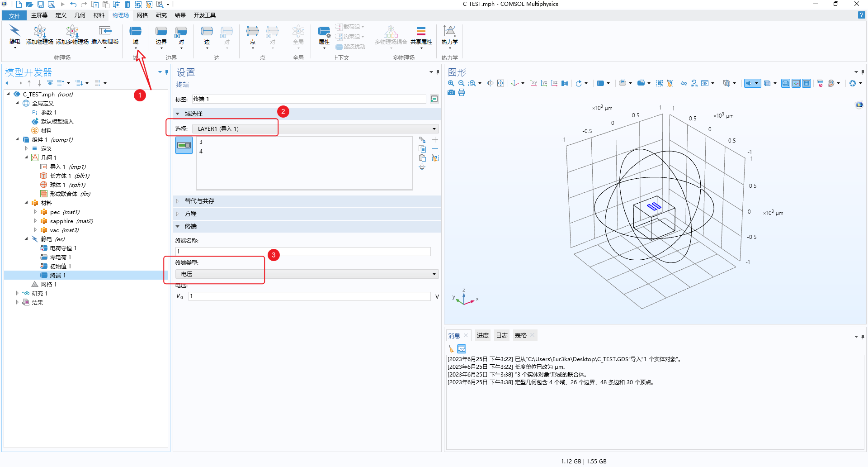Zoom out in the graphics window
Screen dimensions: 868x467
pos(461,83)
